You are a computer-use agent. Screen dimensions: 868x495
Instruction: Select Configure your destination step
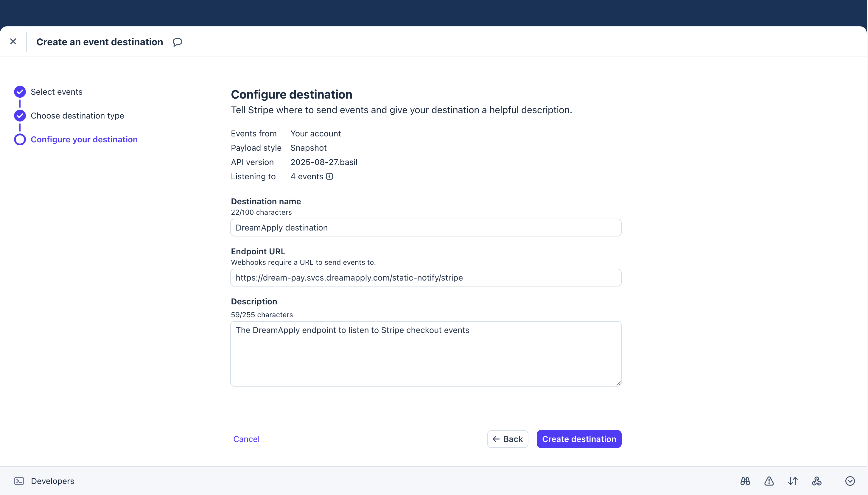point(84,139)
